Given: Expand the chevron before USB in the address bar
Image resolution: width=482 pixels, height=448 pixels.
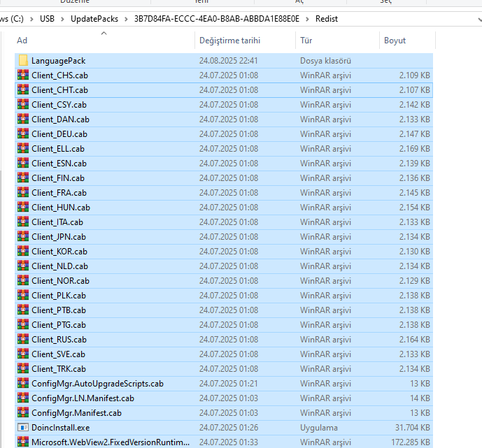Looking at the screenshot, I should pyautogui.click(x=31, y=19).
